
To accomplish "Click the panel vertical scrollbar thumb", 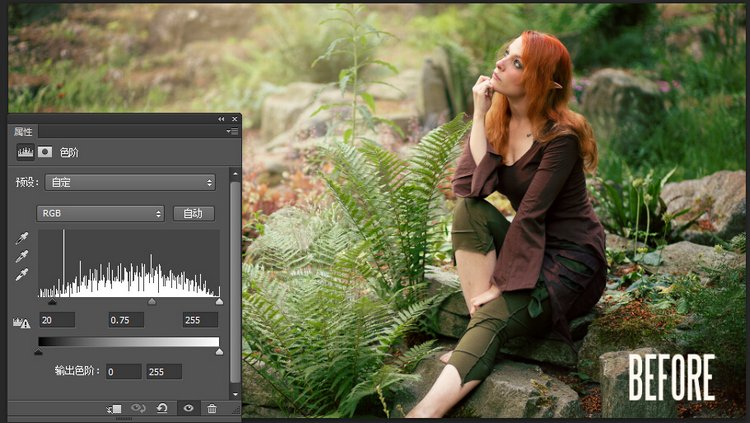I will coord(235,282).
